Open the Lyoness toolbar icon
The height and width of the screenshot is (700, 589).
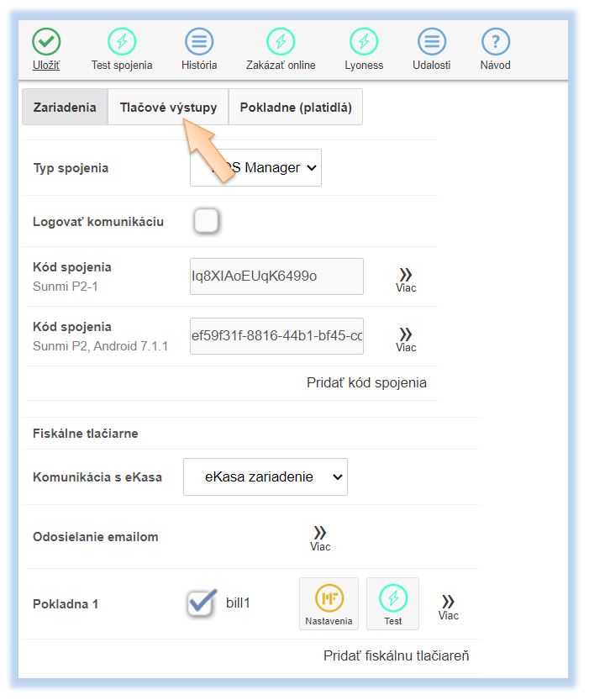point(364,42)
